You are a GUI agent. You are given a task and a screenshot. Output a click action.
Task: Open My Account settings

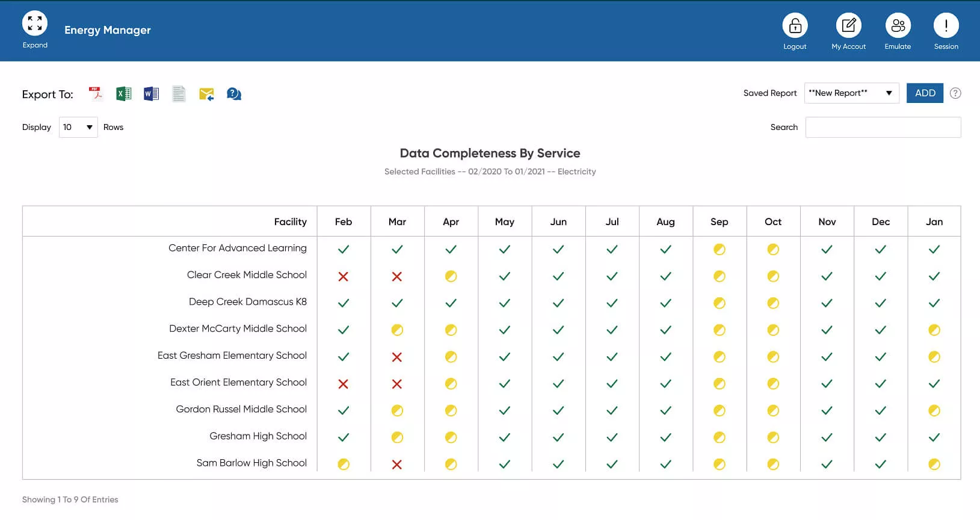click(848, 25)
